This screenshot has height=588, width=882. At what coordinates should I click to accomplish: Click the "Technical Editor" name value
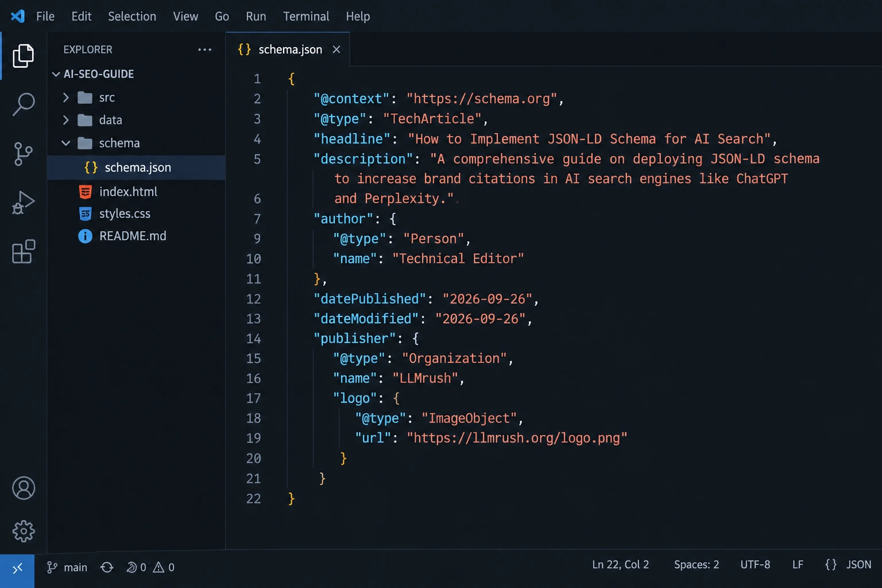pyautogui.click(x=458, y=259)
